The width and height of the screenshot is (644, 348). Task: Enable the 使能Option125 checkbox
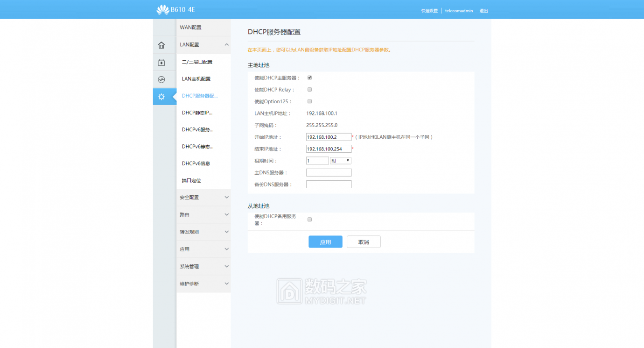pyautogui.click(x=309, y=101)
